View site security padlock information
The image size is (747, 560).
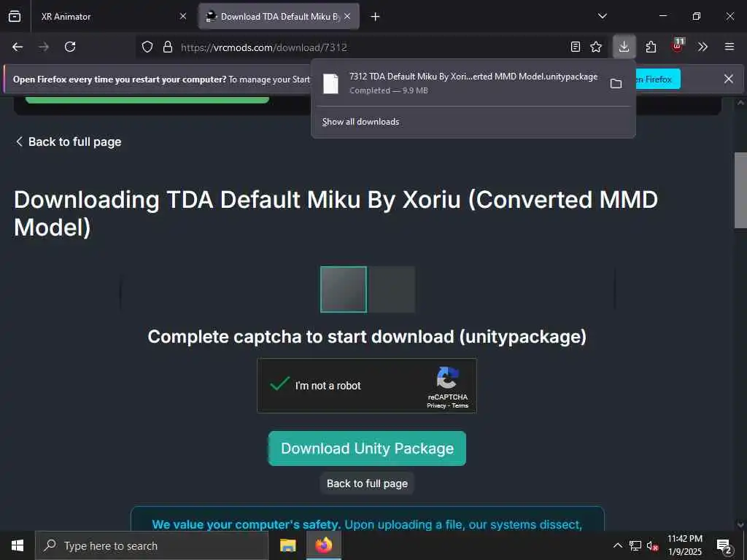pos(168,47)
